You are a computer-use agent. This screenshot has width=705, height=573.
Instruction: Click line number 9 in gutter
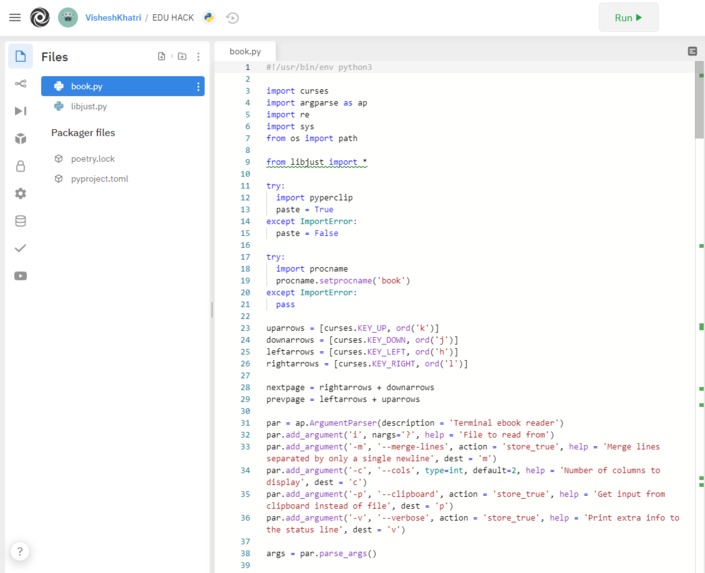247,162
